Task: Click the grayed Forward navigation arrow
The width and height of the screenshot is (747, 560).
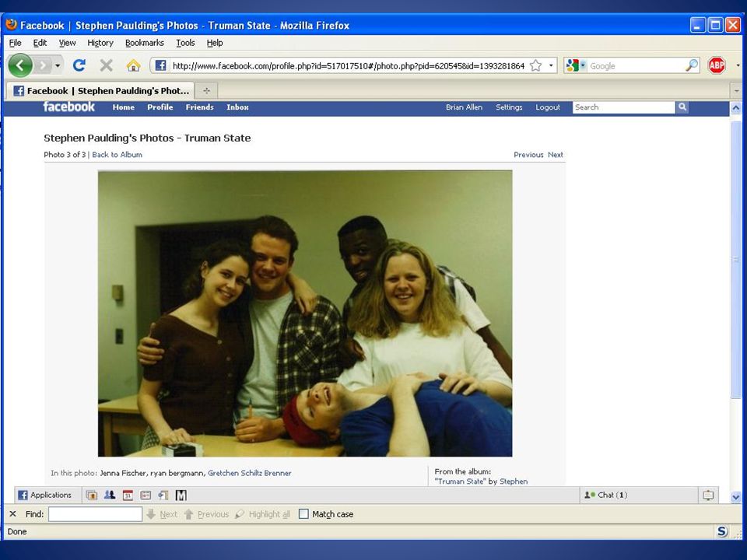Action: pyautogui.click(x=43, y=65)
